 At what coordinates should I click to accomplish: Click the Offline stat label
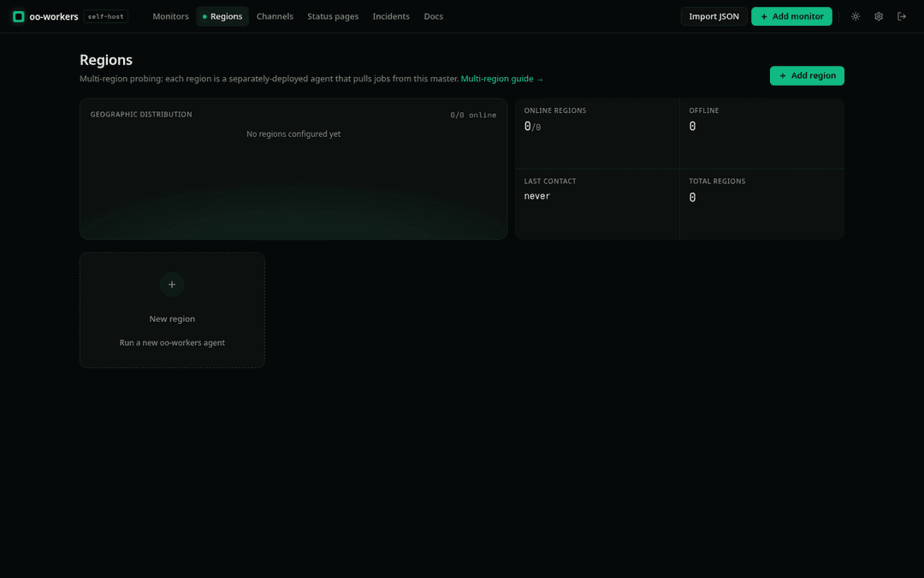(703, 110)
